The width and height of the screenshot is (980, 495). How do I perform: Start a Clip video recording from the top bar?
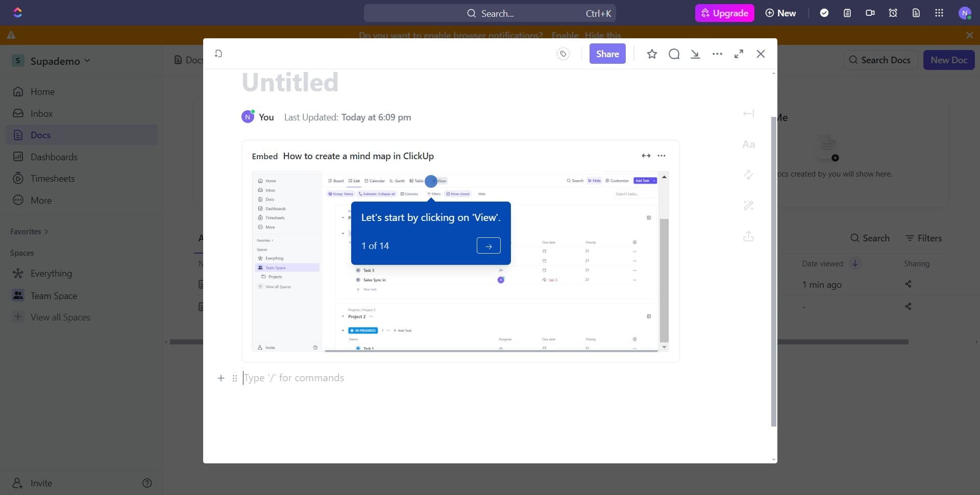(870, 13)
